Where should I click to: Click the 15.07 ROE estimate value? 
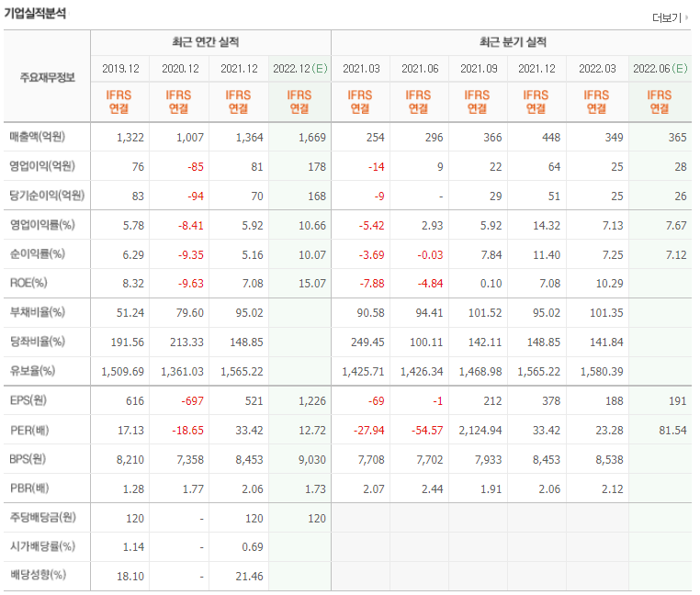[312, 284]
